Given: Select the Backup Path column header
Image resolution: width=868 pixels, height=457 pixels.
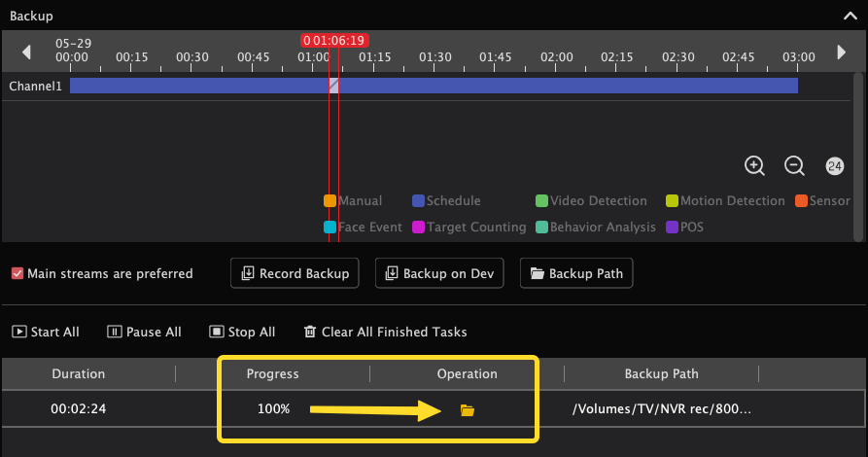Looking at the screenshot, I should 662,374.
